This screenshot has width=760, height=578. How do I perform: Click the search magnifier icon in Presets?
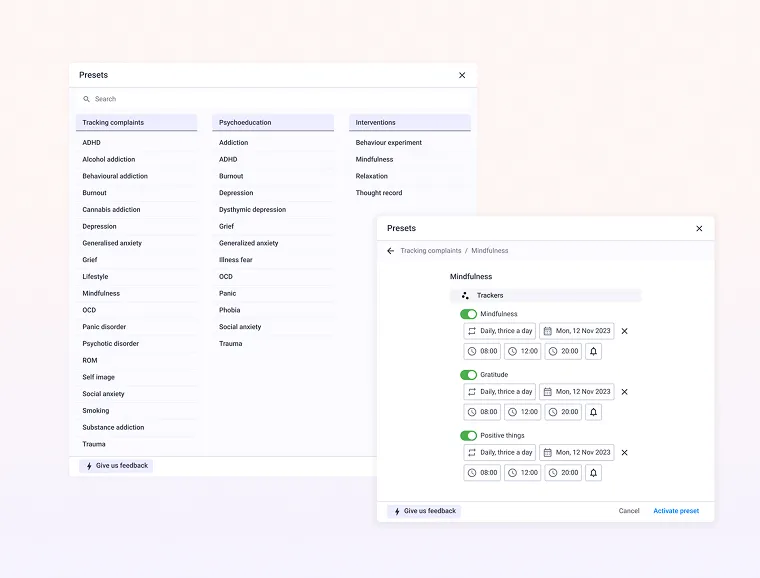click(86, 99)
